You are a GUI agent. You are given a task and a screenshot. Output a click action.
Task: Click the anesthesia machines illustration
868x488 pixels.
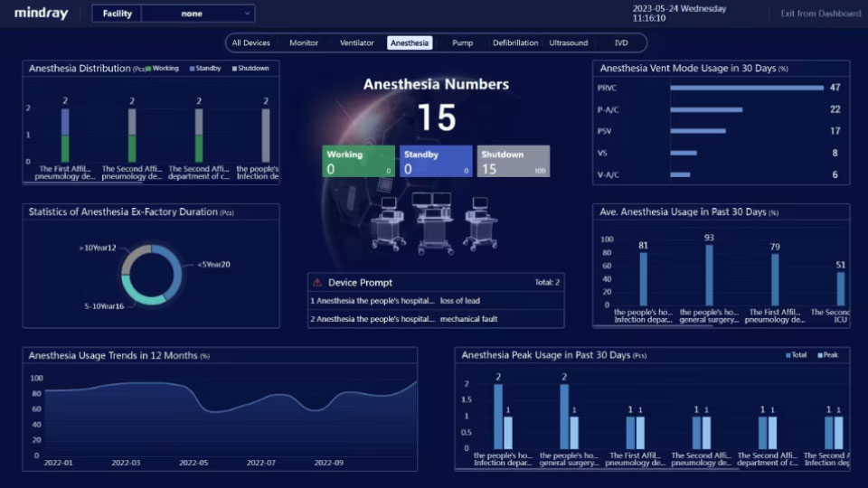(x=436, y=221)
